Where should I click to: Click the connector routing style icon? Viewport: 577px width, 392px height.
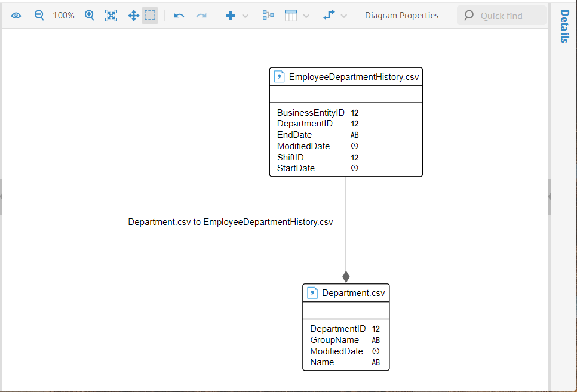(x=329, y=16)
